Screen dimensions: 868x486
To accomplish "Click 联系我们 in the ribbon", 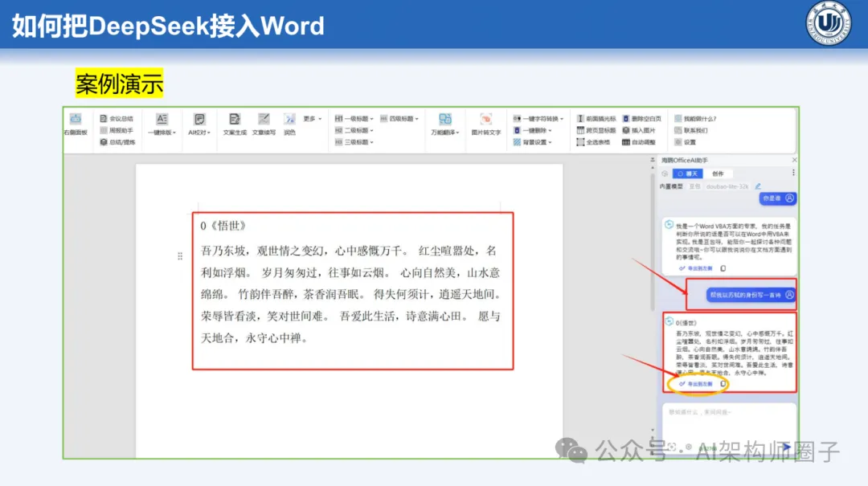I will 691,131.
